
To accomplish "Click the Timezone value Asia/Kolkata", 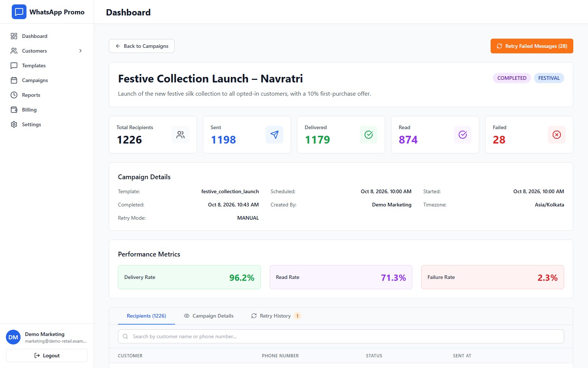I will pos(549,205).
